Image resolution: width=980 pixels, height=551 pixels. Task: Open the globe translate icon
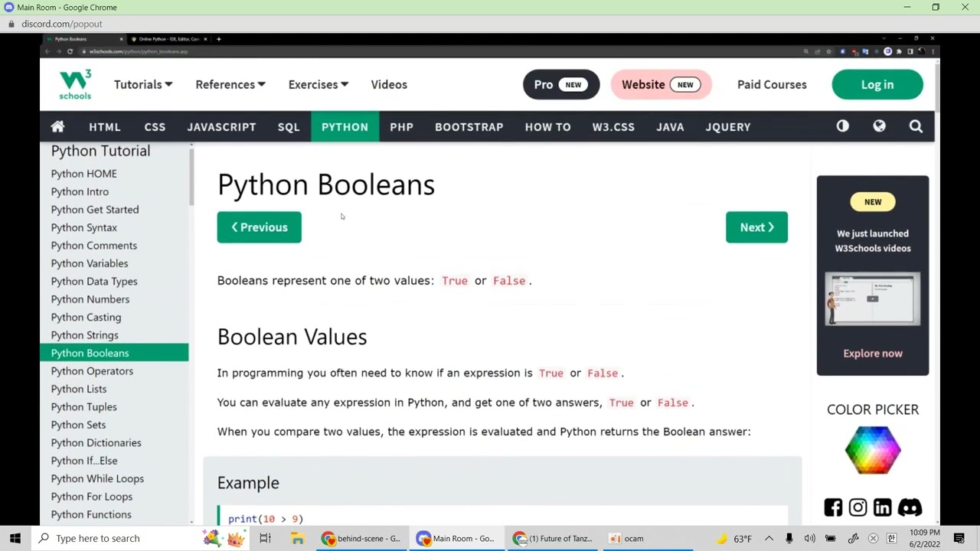[879, 126]
